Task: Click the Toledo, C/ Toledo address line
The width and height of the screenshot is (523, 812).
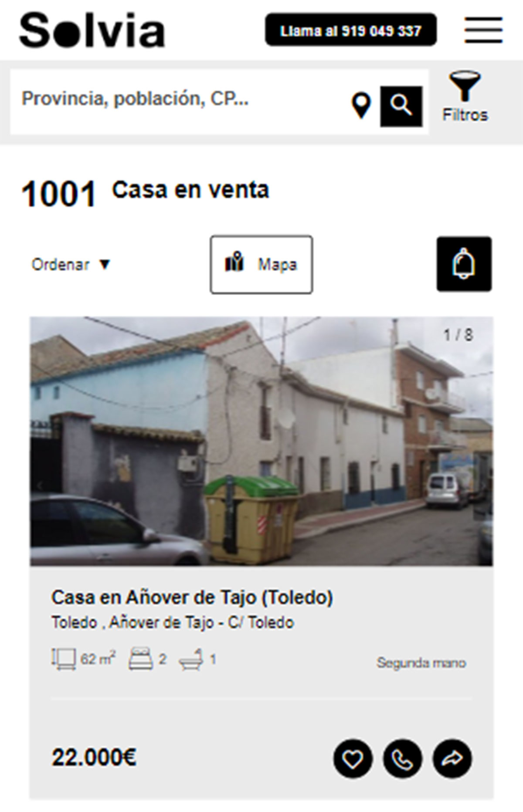Action: pos(173,622)
